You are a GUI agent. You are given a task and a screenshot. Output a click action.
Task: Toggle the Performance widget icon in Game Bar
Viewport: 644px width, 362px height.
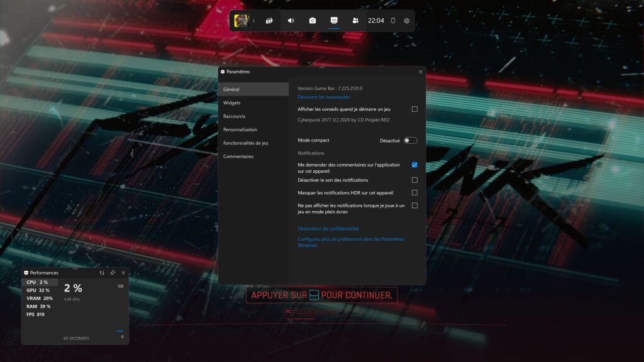pos(334,21)
